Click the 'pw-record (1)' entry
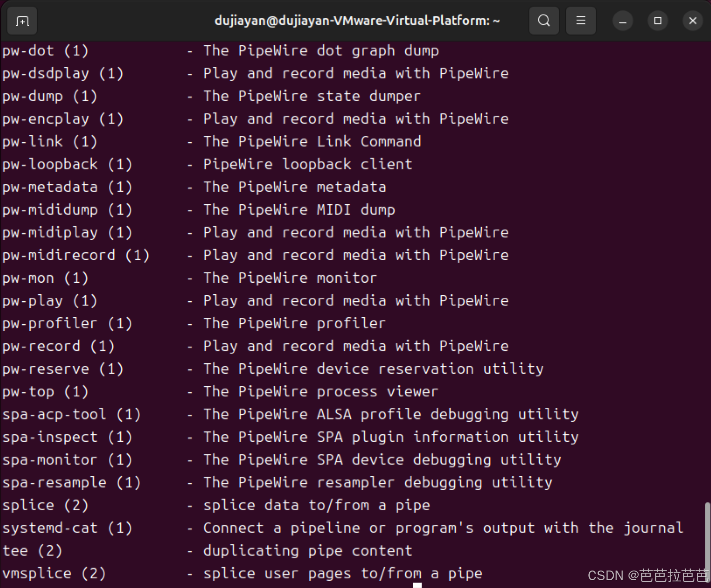Screen dimensions: 711x588 tap(59, 346)
